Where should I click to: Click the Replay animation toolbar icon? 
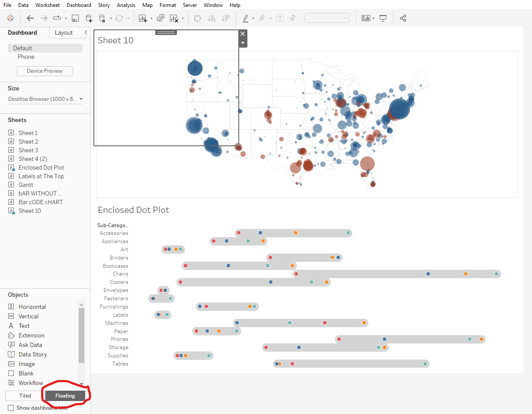click(58, 18)
